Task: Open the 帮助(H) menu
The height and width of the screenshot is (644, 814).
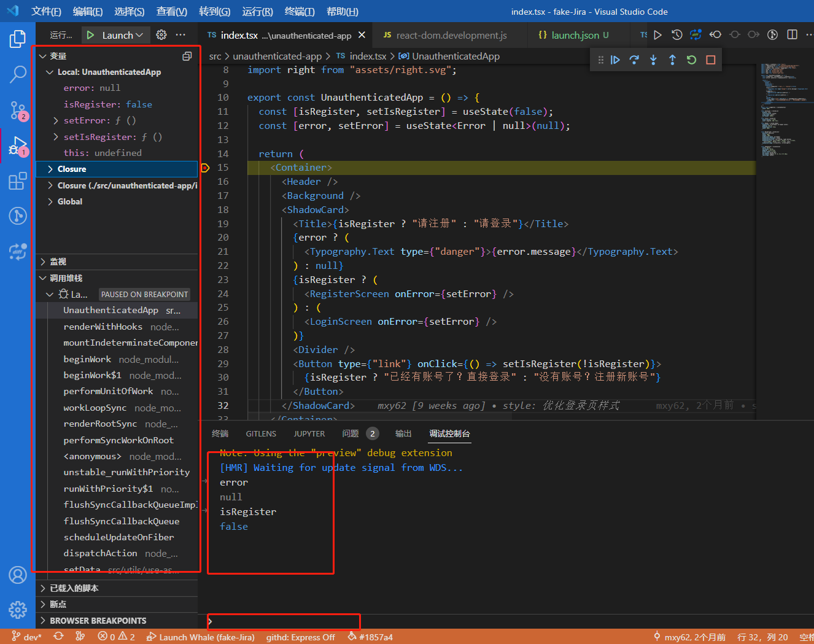Action: [342, 12]
